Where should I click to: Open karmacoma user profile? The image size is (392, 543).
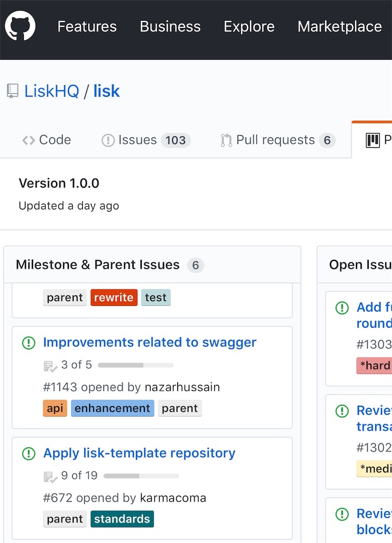[x=173, y=497]
